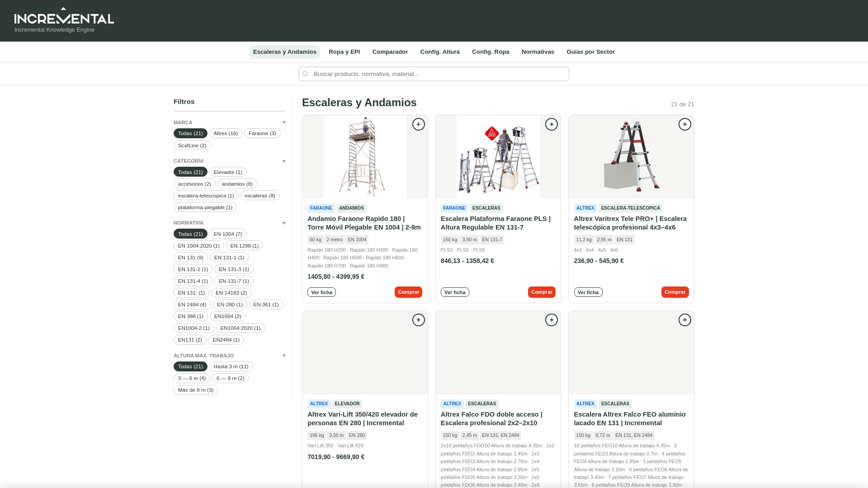Add Escalera Altrex Falco FEO to comparator
The image size is (868, 488).
coord(685,320)
